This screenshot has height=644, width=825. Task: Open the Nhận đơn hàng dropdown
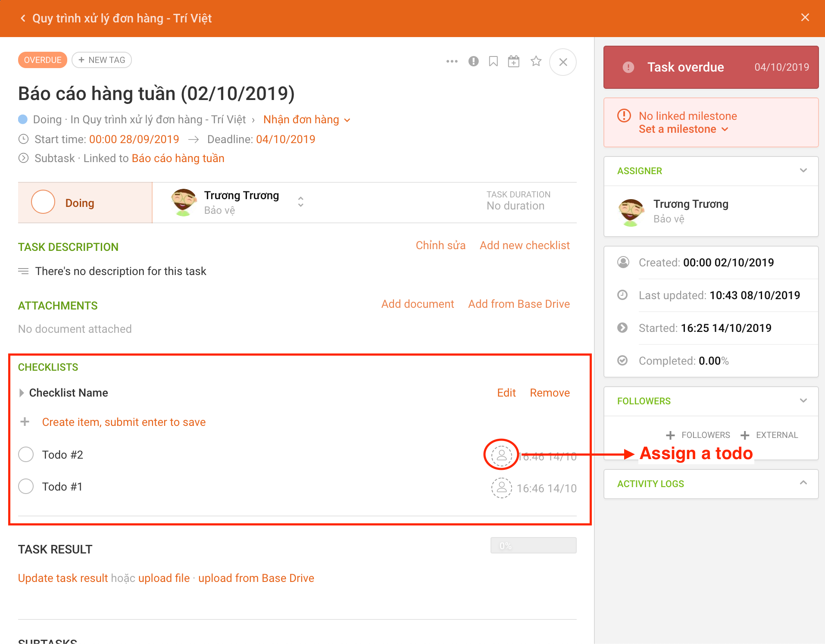coord(347,120)
